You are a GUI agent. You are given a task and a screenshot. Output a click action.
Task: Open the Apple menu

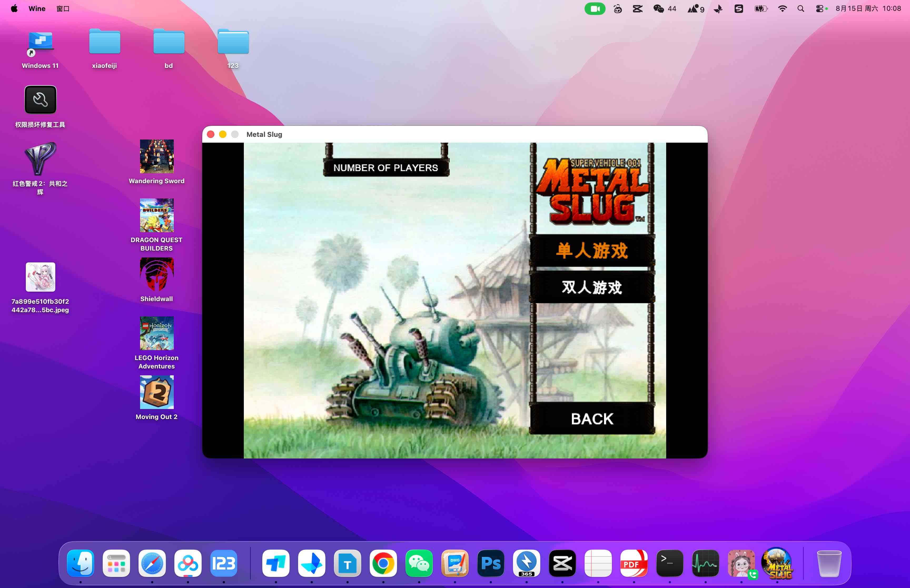pos(14,8)
